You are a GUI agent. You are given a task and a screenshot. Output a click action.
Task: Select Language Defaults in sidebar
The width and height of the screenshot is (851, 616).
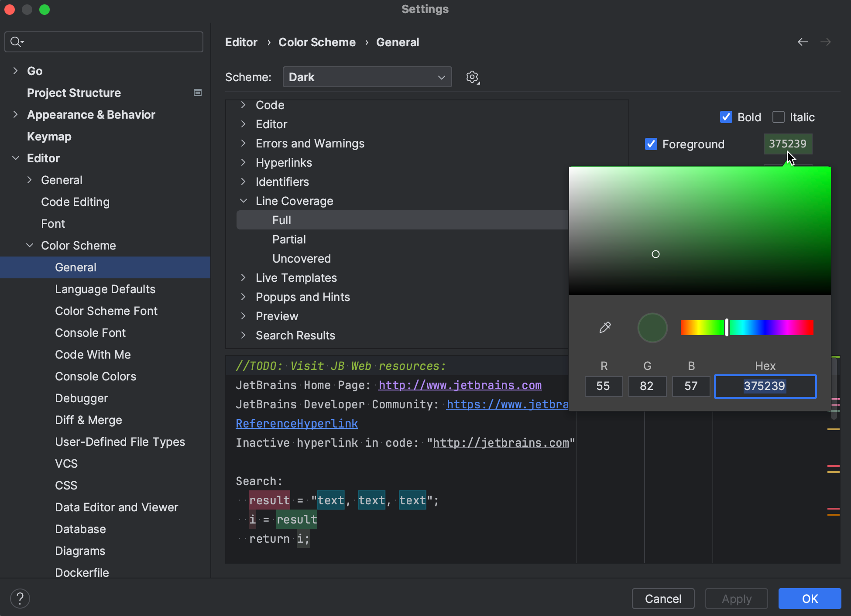tap(105, 289)
